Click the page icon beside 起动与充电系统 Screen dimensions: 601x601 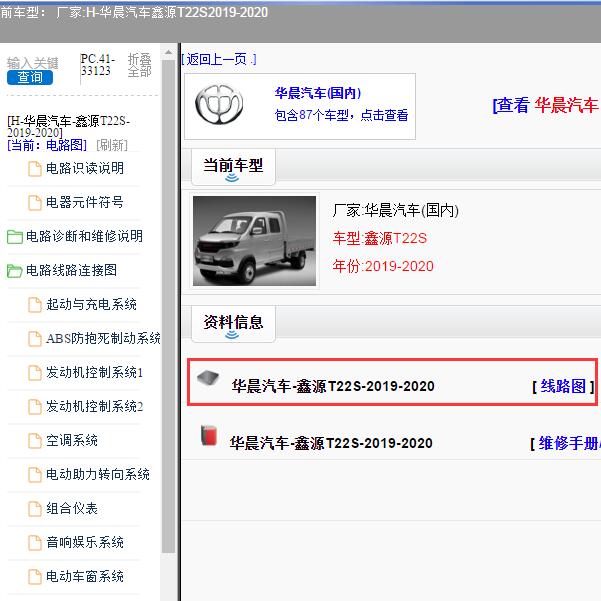(35, 305)
